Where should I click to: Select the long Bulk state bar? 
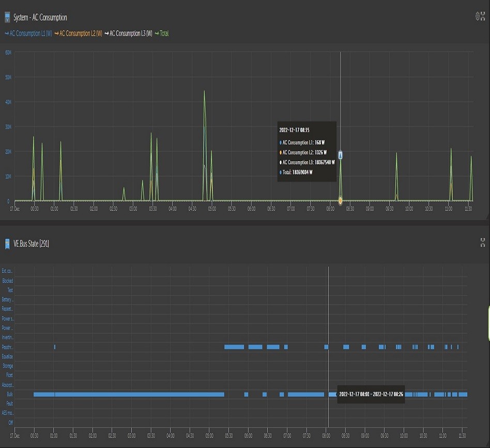(129, 394)
